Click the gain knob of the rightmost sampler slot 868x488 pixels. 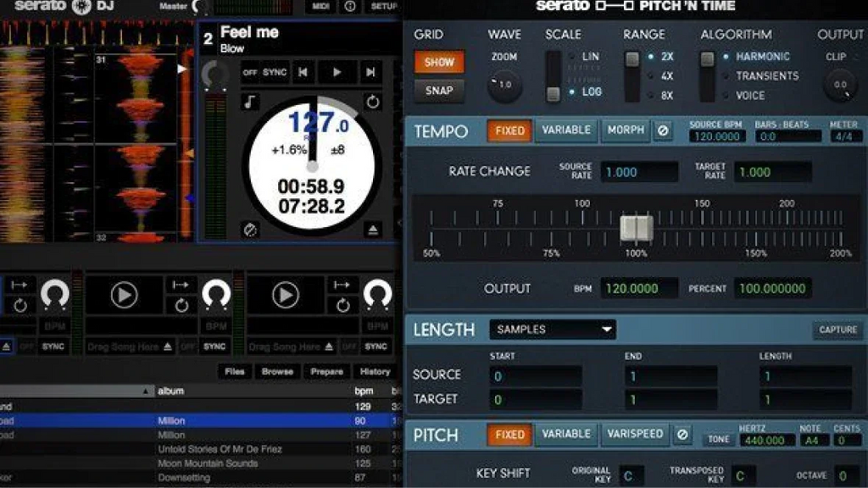377,294
